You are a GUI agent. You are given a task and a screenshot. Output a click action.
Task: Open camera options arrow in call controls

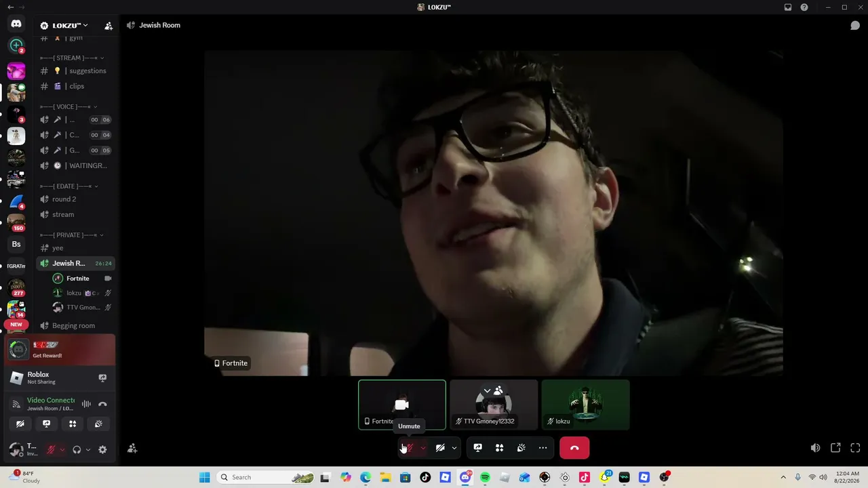click(x=454, y=448)
